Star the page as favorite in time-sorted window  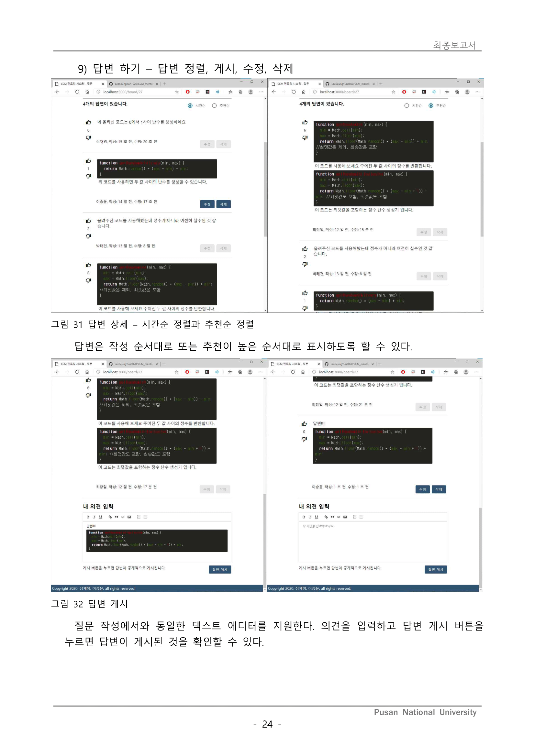(177, 92)
